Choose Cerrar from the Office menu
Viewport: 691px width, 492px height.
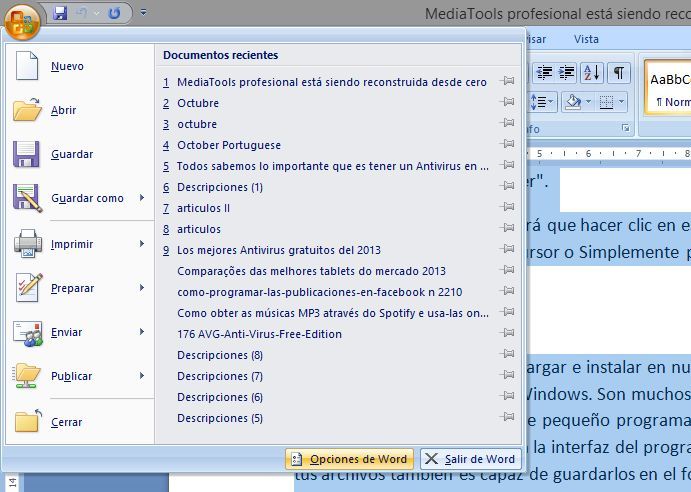67,422
